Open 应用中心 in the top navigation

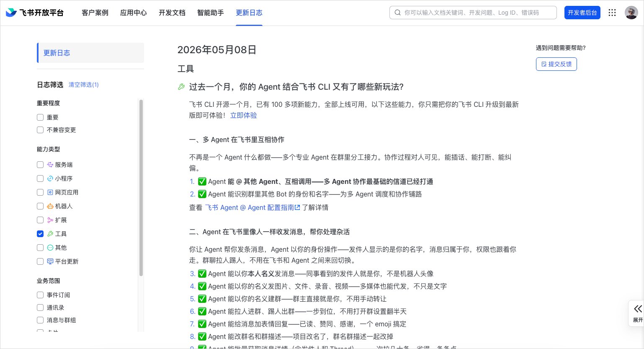point(134,13)
